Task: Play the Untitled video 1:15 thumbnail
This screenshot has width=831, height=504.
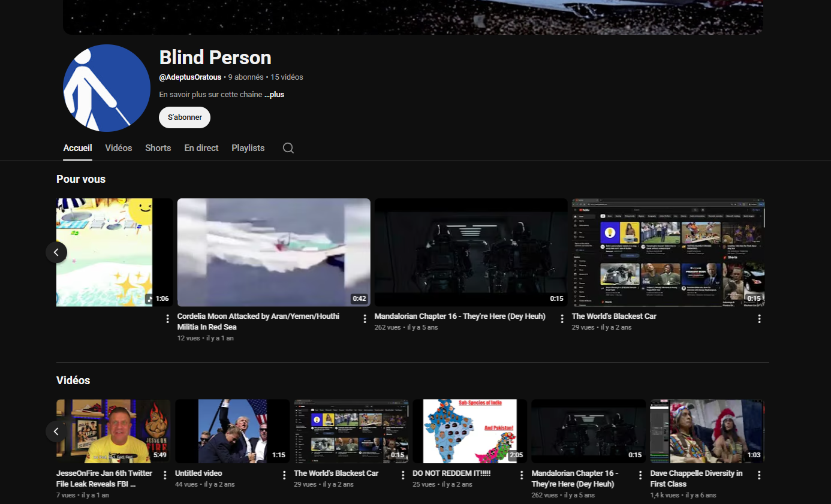Action: (232, 431)
